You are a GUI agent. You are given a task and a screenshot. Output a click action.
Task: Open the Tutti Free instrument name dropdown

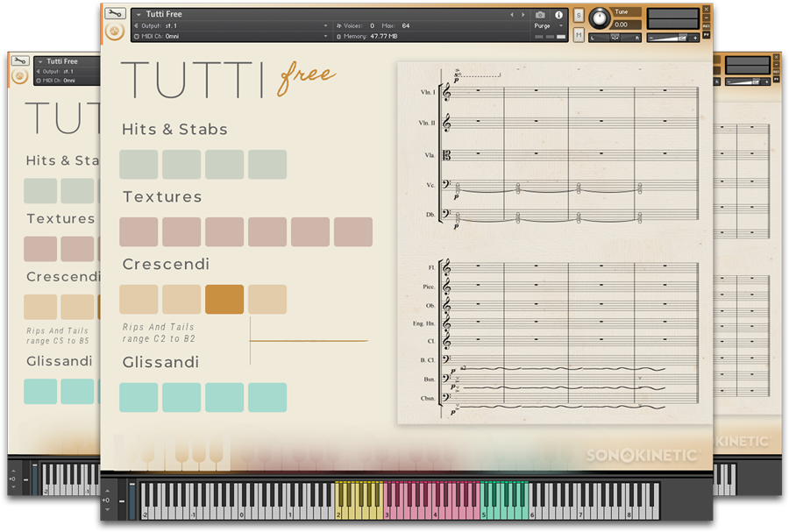pos(139,15)
